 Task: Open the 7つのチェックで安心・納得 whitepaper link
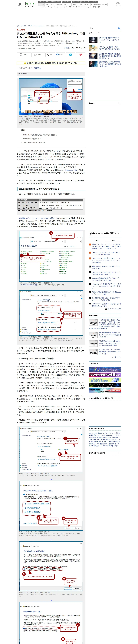(x=109, y=48)
